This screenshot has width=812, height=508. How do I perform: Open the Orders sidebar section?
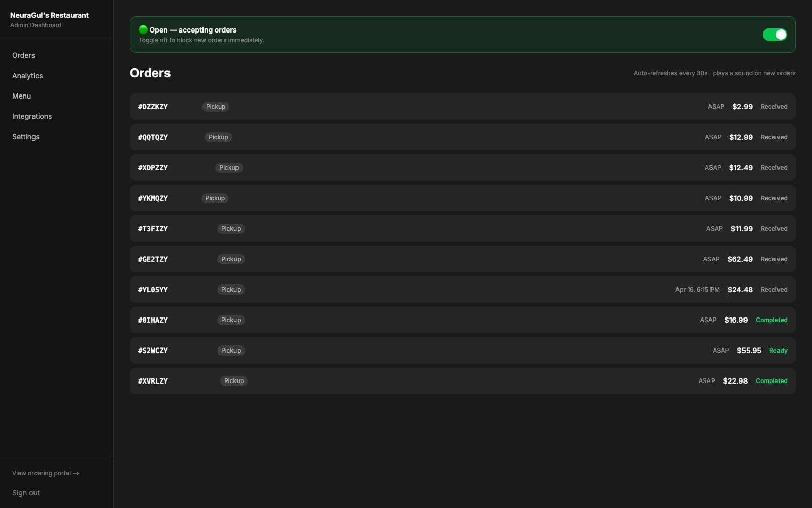(23, 55)
